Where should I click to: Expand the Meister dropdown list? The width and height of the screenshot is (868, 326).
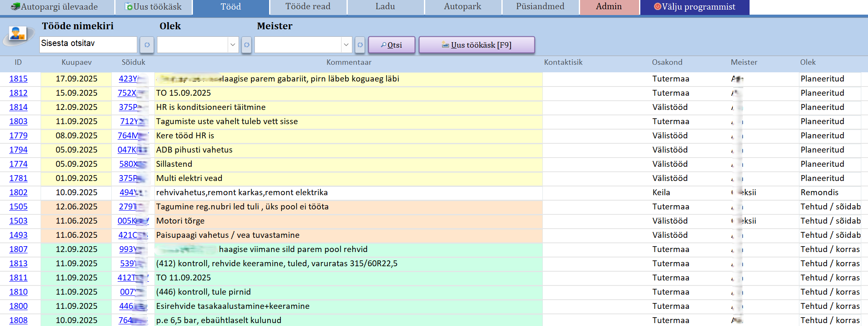click(x=346, y=45)
